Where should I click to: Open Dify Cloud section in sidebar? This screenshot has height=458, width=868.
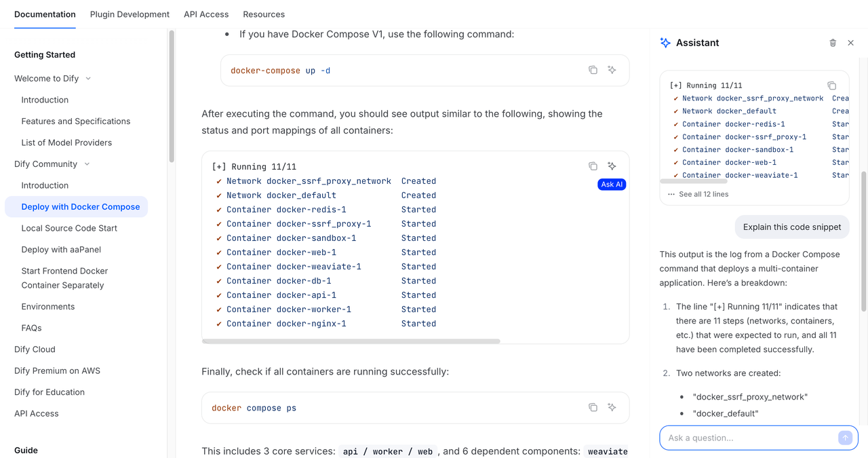point(35,349)
